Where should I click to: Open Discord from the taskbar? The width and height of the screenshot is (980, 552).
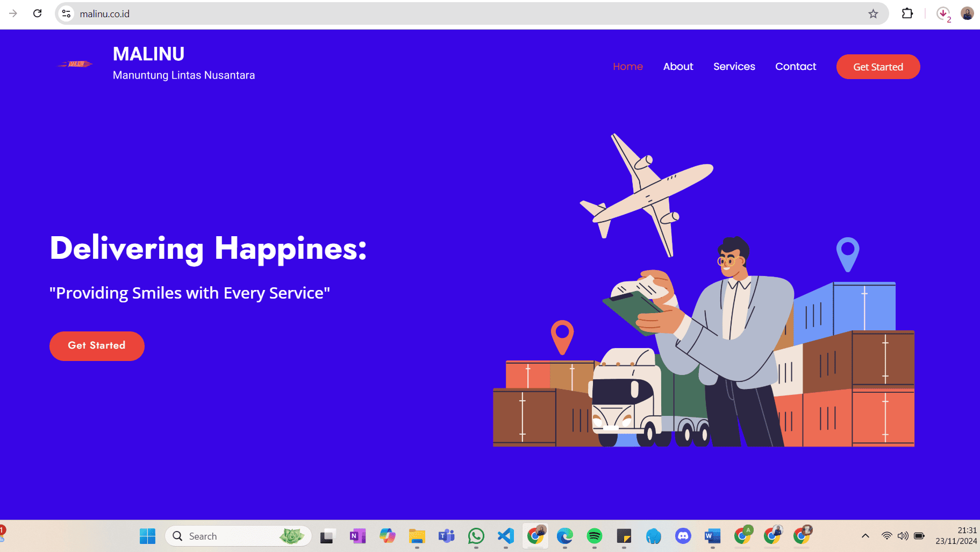[683, 536]
